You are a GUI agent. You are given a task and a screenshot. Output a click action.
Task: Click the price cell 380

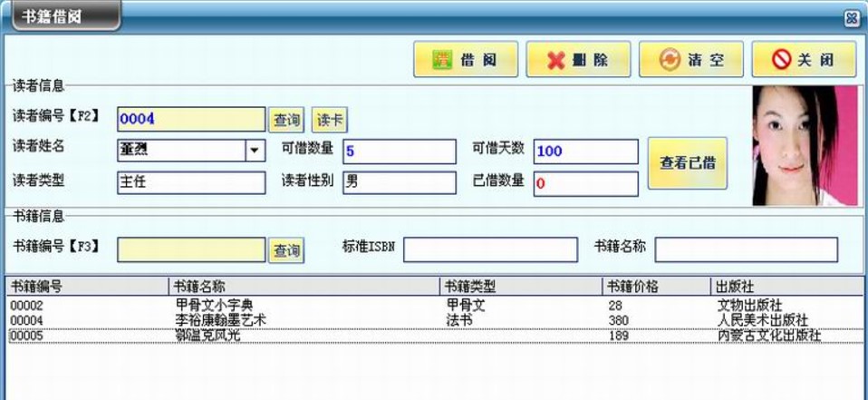(x=618, y=320)
